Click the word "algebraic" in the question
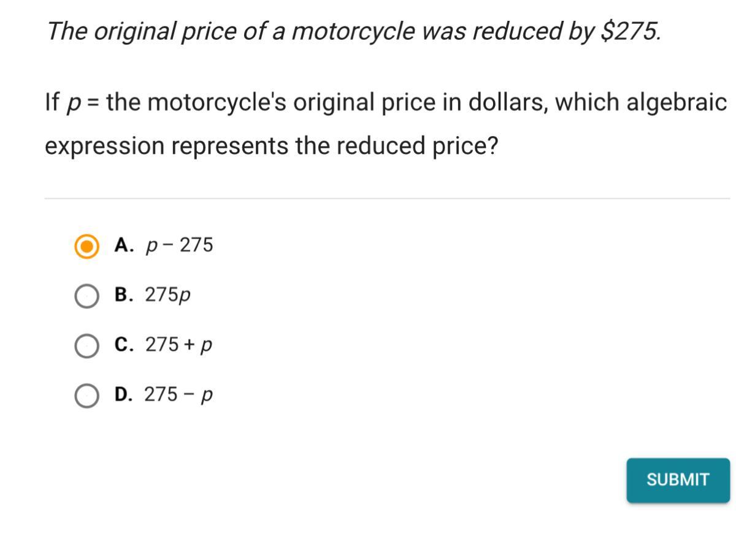Image resolution: width=736 pixels, height=560 pixels. click(676, 102)
